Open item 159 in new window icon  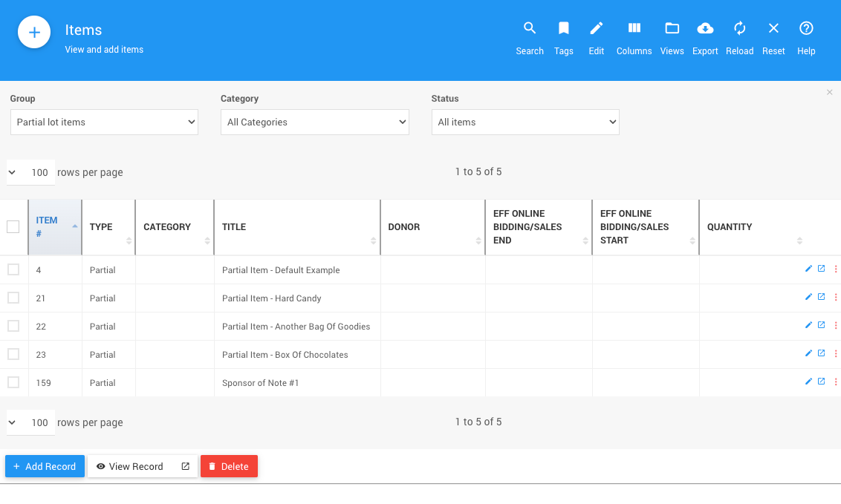pos(821,382)
